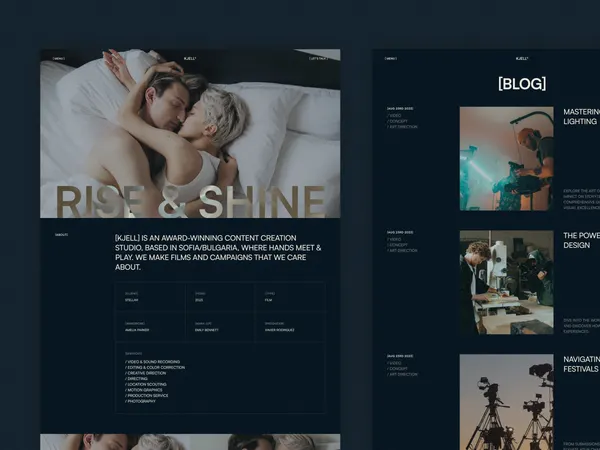The height and width of the screenshot is (450, 600).
Task: Click '/ DIRECTING' service entry
Action: tap(136, 378)
